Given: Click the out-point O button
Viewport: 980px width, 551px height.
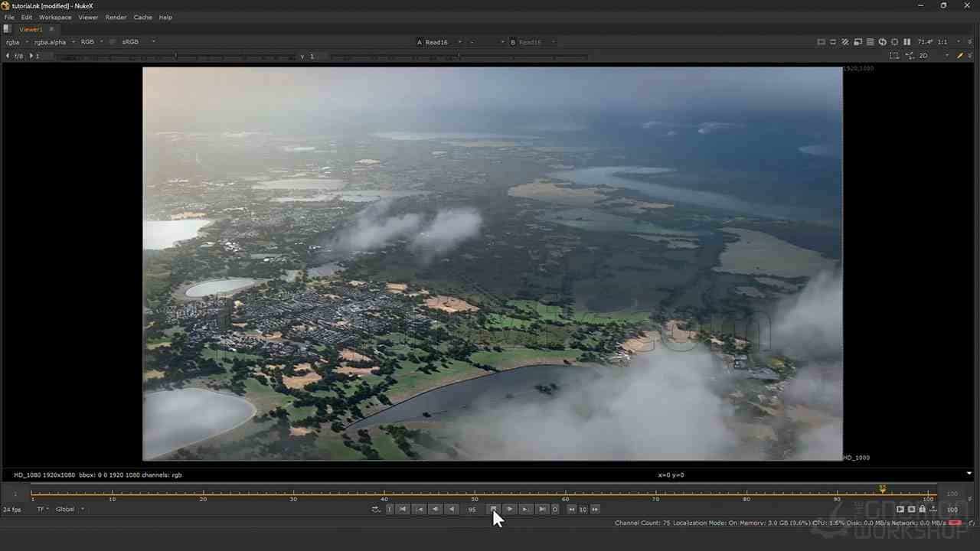Looking at the screenshot, I should click(x=555, y=509).
